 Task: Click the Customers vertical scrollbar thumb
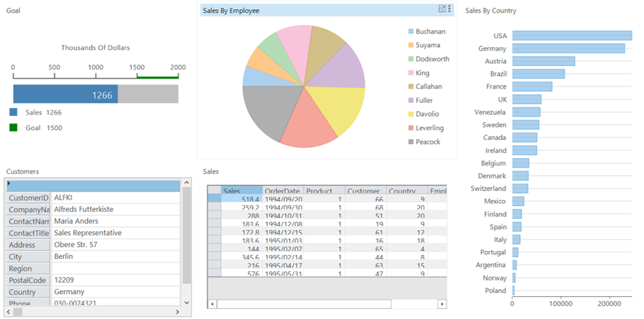point(187,235)
